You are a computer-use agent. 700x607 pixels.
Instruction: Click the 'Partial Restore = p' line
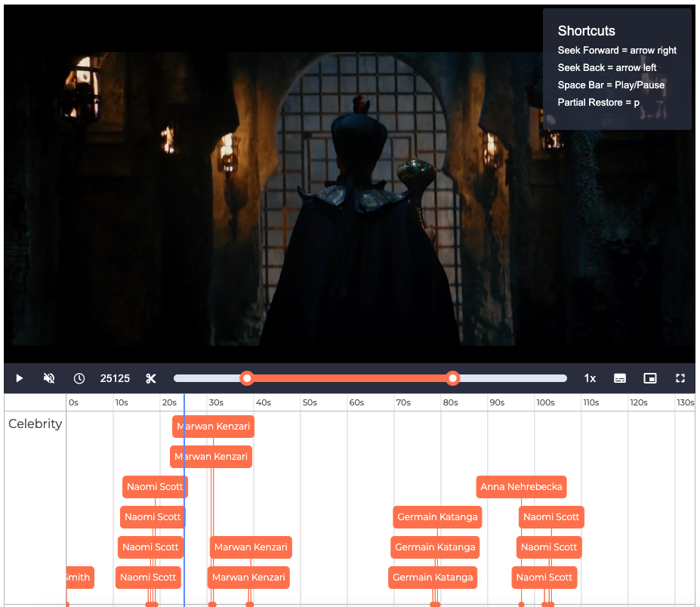(x=598, y=102)
